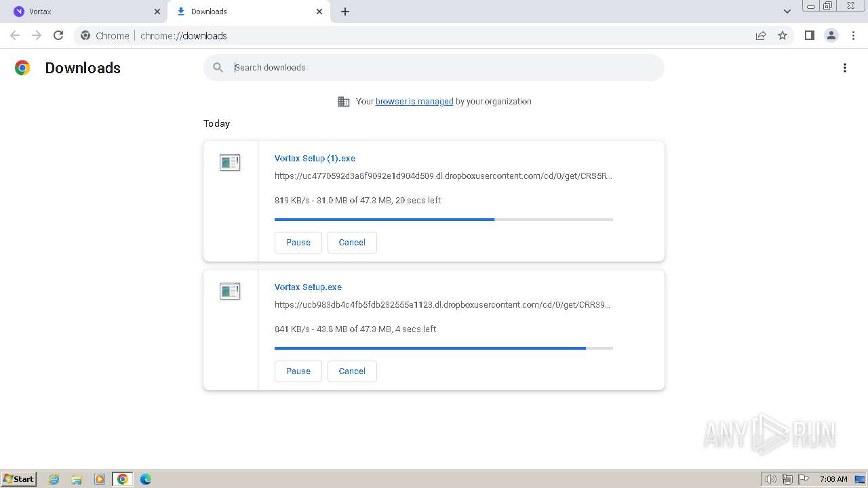
Task: Click the Chrome taskbar icon
Action: pyautogui.click(x=122, y=479)
